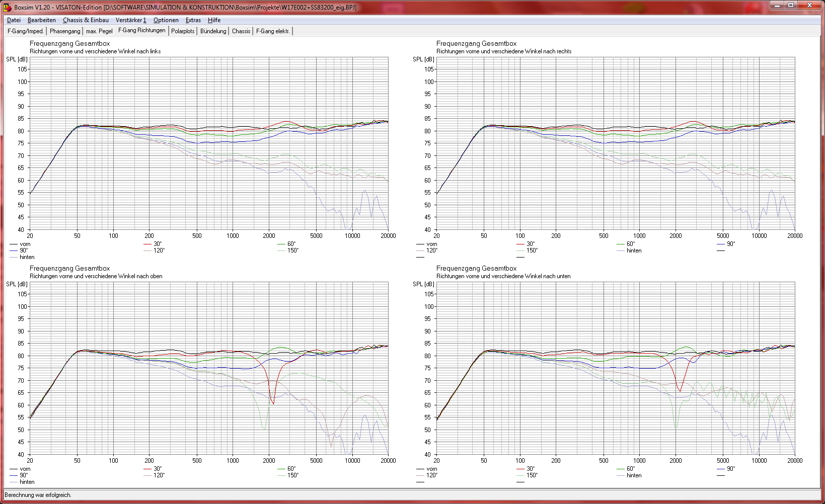Open the Bearbeiten menu
This screenshot has height=504, width=825.
[x=41, y=20]
